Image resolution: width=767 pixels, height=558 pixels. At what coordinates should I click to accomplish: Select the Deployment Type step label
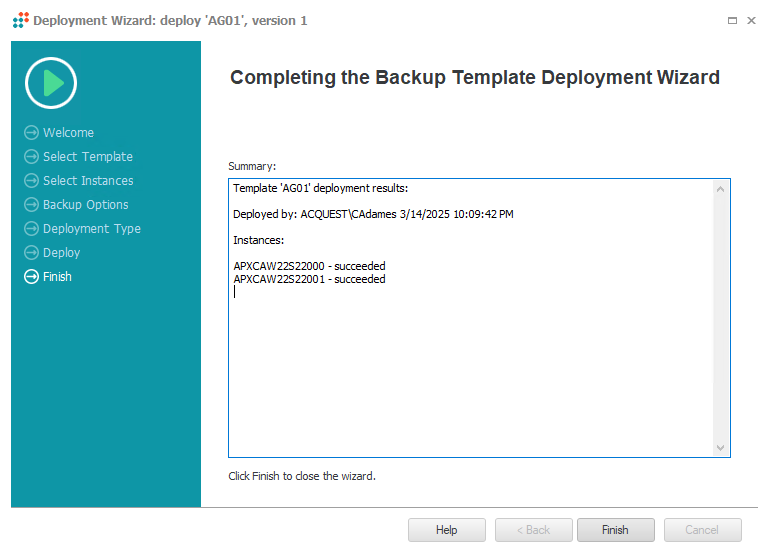[x=92, y=228]
